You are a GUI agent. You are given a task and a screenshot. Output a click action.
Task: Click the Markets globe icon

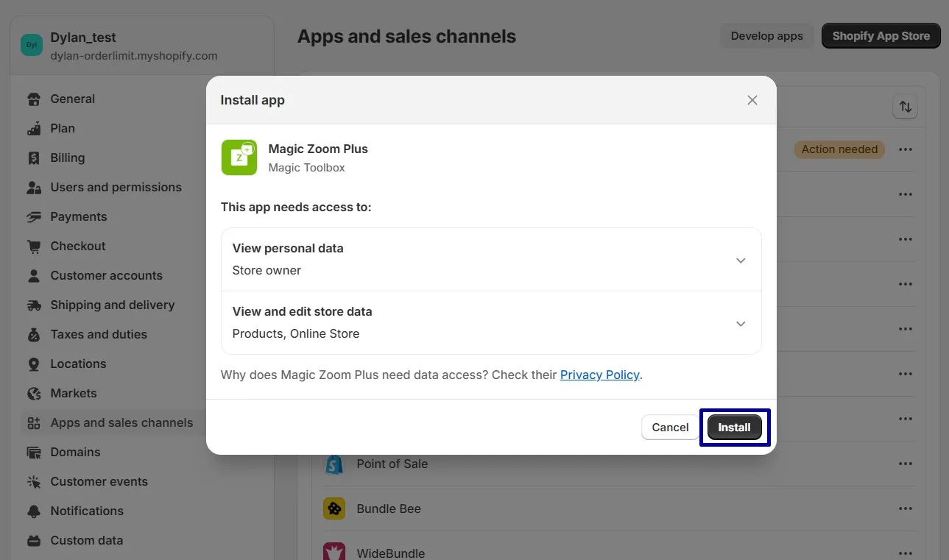[x=34, y=393]
